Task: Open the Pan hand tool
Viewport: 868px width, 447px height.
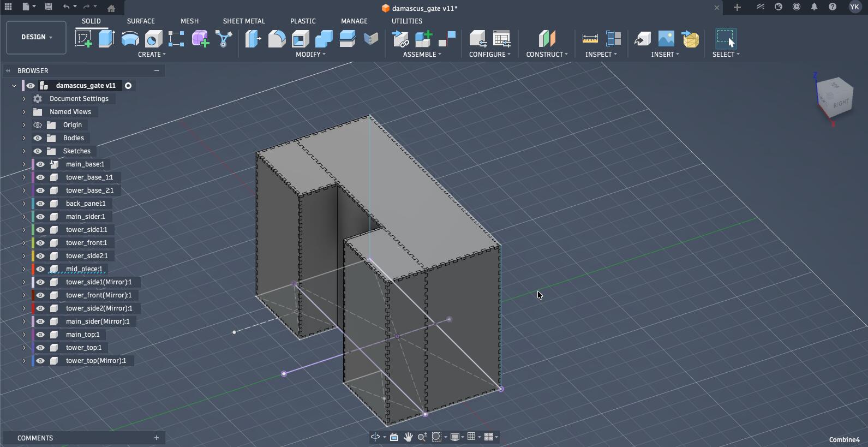Action: tap(408, 437)
